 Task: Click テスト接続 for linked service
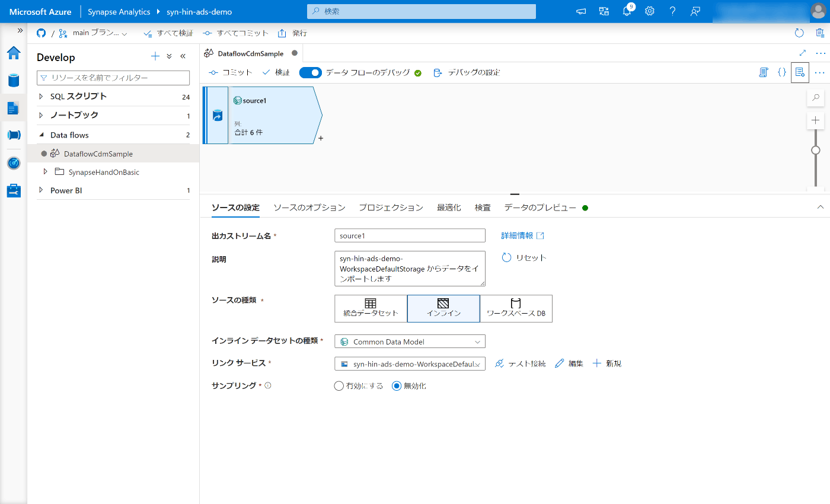point(520,363)
